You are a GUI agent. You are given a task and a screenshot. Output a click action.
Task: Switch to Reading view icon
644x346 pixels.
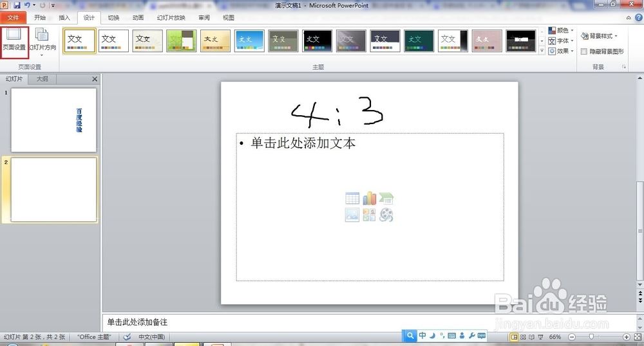(532, 337)
